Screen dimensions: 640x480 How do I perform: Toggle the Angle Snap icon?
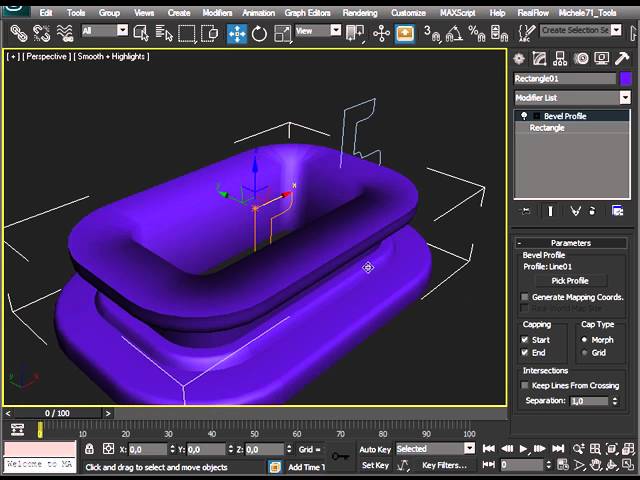tap(454, 33)
